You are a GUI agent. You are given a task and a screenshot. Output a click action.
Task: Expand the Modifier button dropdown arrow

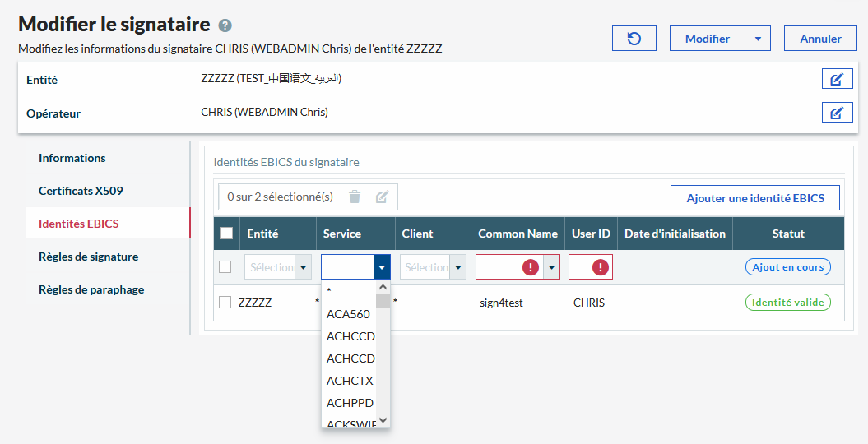[758, 39]
